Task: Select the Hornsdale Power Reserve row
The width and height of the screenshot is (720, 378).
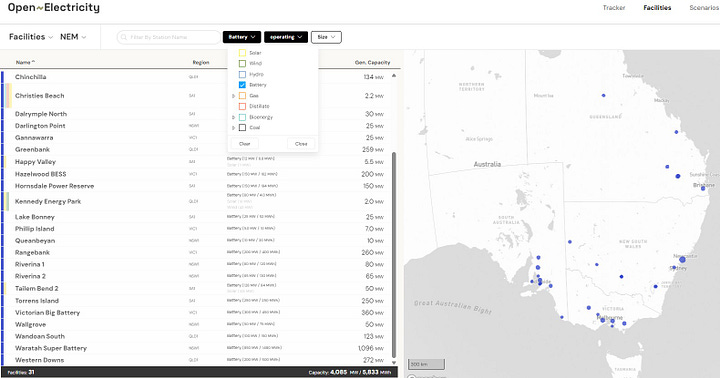Action: pyautogui.click(x=197, y=186)
